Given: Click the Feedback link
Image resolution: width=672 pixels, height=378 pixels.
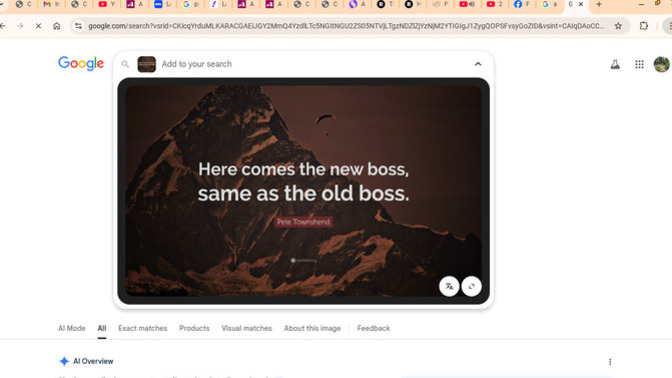Looking at the screenshot, I should coord(373,328).
